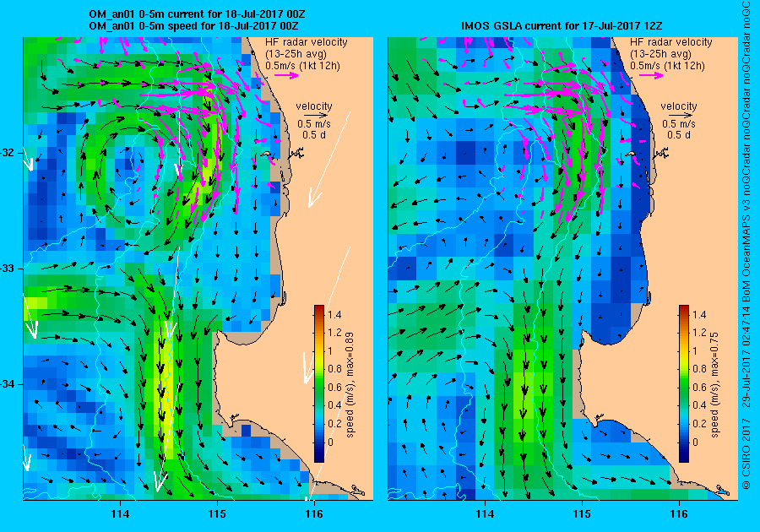Click the right map title 'IMOS GSLA current for 17-Jul-2017 12Z'

[x=562, y=26]
